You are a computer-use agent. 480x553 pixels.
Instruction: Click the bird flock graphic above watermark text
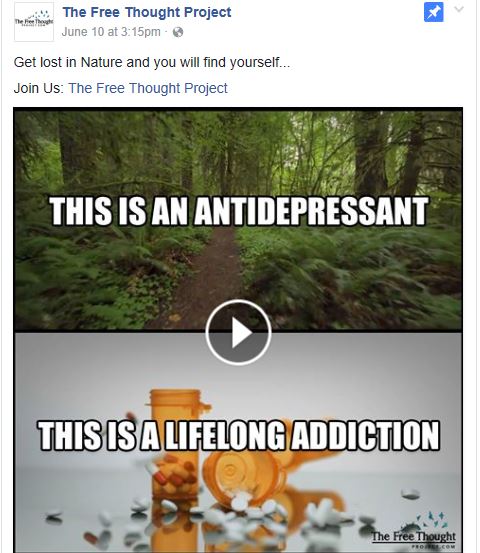click(x=429, y=521)
